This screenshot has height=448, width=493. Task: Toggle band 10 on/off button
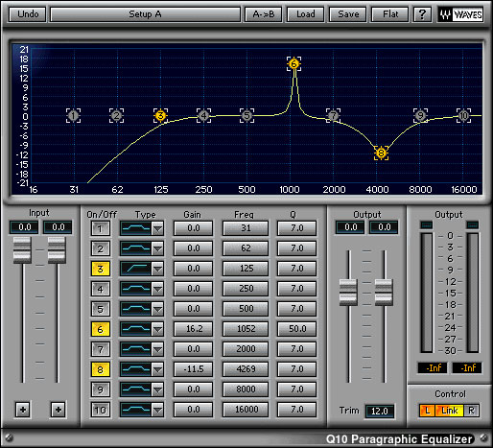[100, 410]
